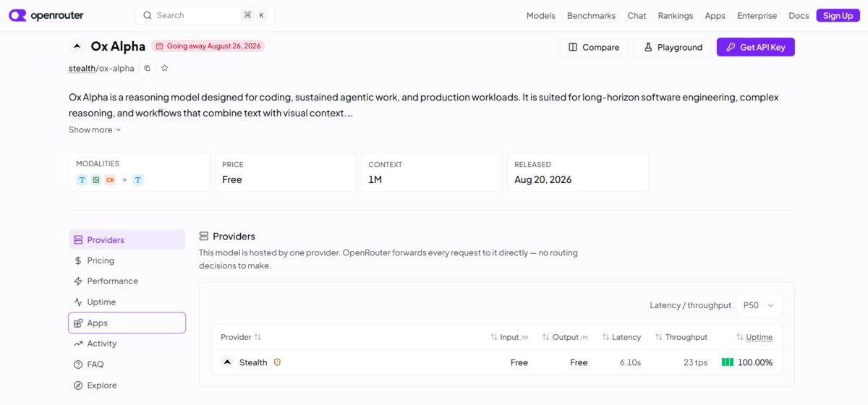Screen dimensions: 868x405
Task: Click the Sign Up button
Action: click(838, 15)
